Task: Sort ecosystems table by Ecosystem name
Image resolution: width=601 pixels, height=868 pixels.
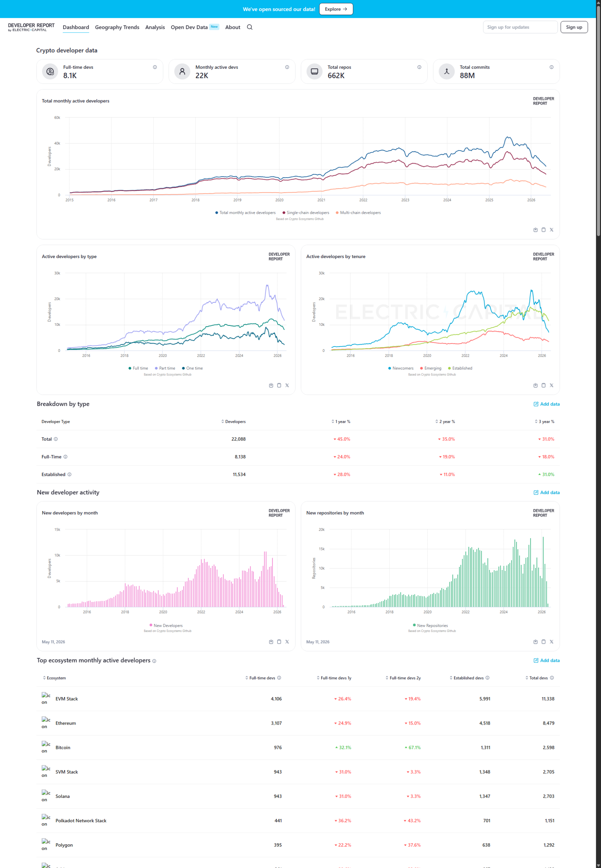Action: click(x=54, y=678)
